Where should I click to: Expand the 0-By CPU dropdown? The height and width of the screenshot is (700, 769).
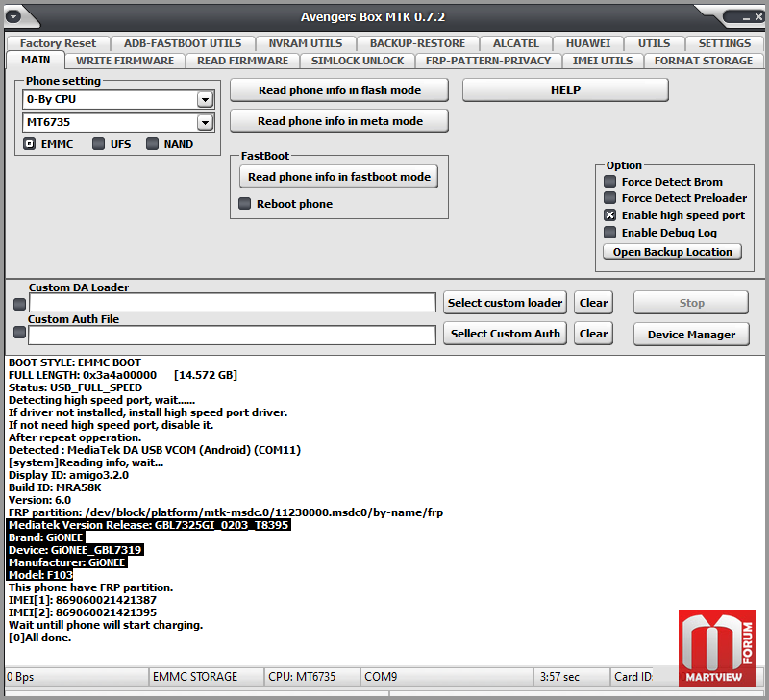click(x=205, y=100)
